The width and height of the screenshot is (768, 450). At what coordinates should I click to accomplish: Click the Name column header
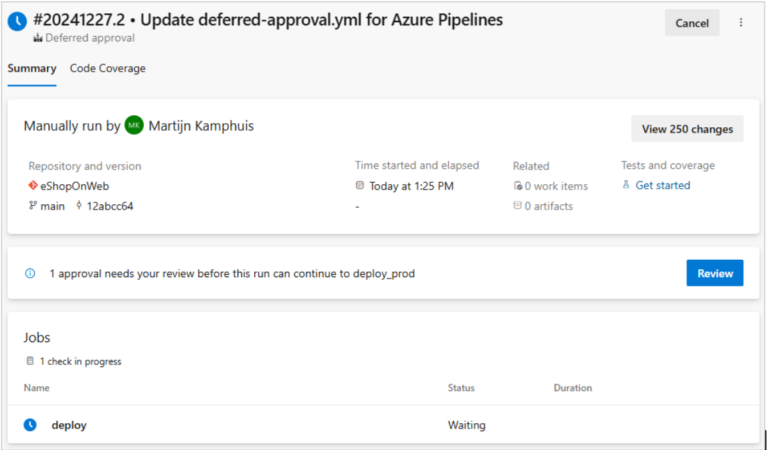pyautogui.click(x=36, y=388)
